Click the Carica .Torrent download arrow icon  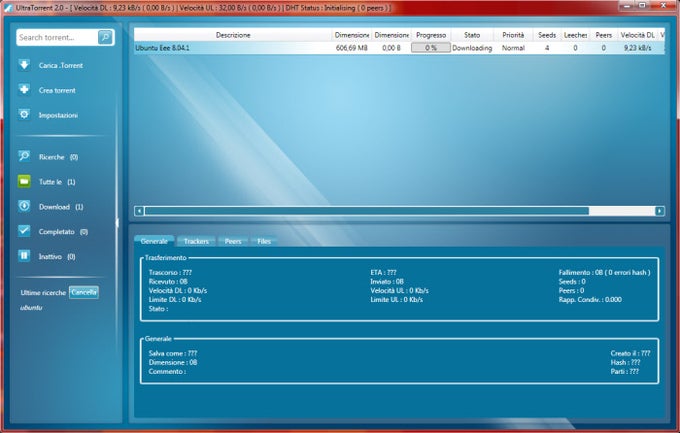(x=24, y=65)
